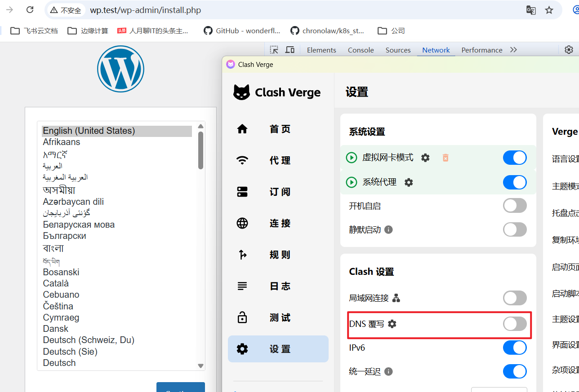
Task: Click the browser forward arrow
Action: [10, 10]
